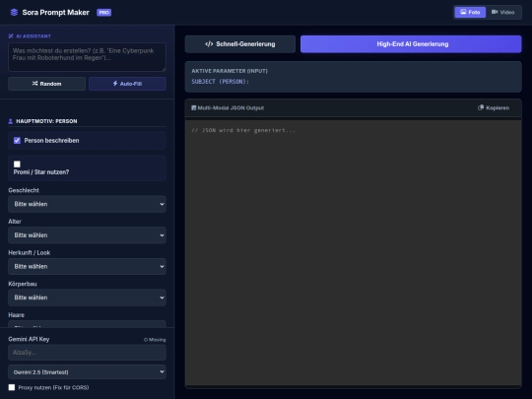Click the Auto-Fill button
This screenshot has height=399, width=532.
coord(127,84)
